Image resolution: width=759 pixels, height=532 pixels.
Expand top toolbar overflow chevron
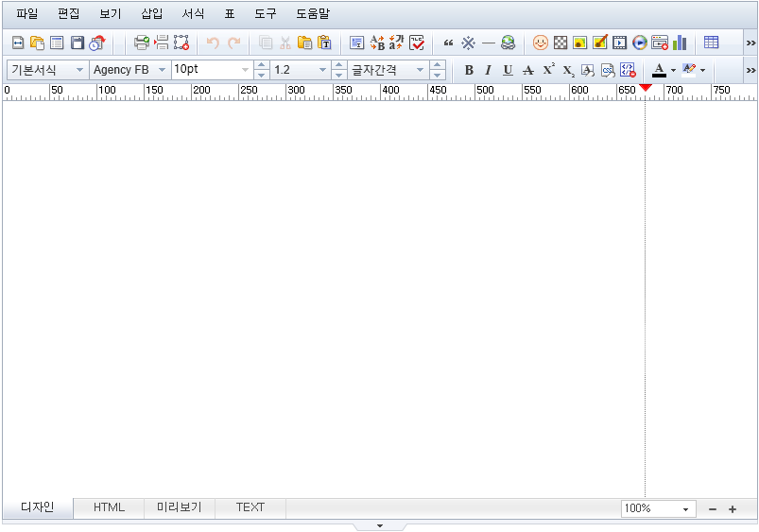pos(750,43)
